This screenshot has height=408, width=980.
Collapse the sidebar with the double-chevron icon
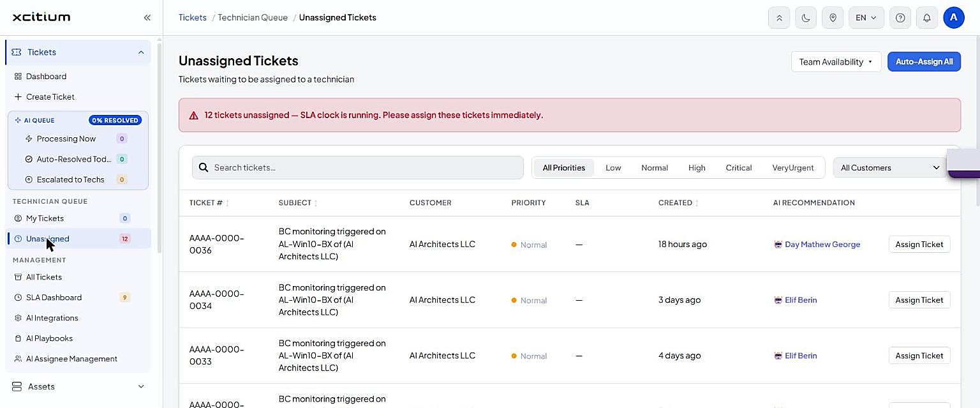point(147,17)
